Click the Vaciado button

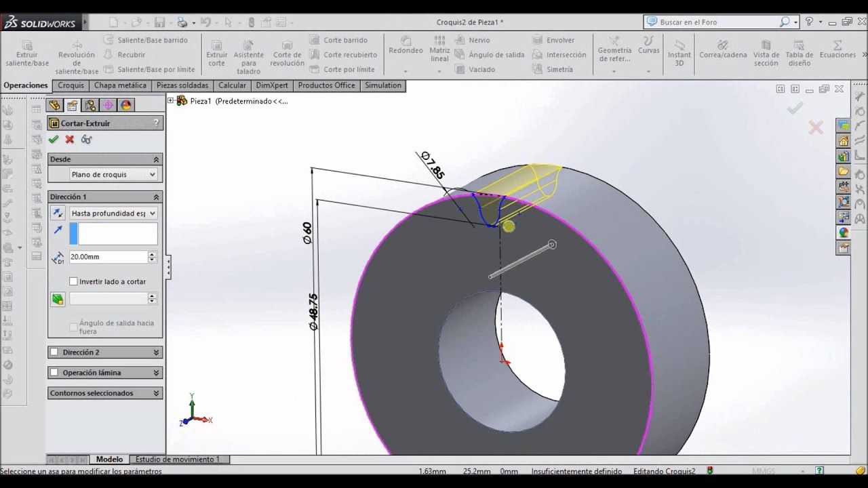coord(475,69)
